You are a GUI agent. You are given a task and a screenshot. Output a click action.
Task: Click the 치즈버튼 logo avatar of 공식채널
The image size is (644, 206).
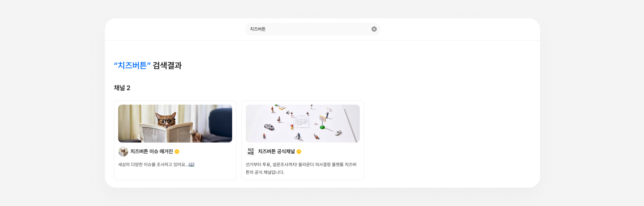[x=251, y=151]
